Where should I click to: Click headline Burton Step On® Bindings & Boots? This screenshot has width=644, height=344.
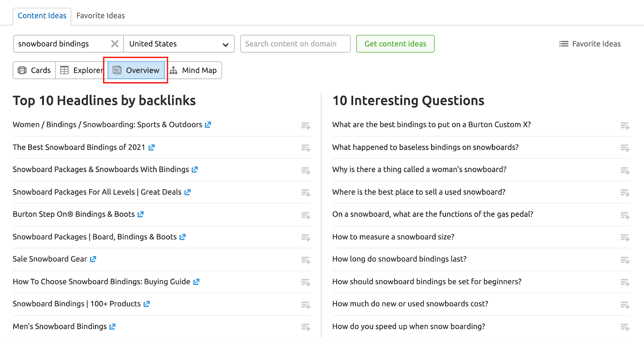pyautogui.click(x=74, y=214)
